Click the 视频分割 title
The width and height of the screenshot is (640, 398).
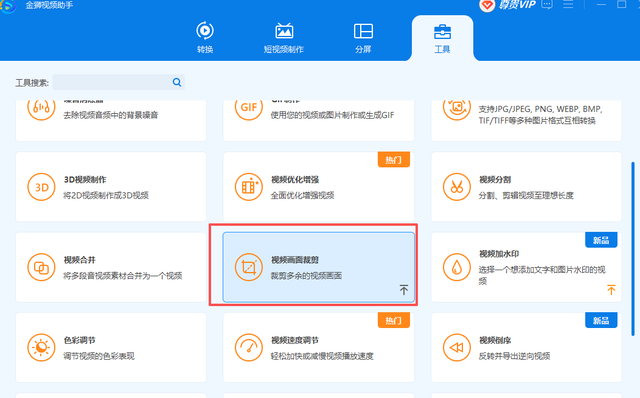(495, 180)
